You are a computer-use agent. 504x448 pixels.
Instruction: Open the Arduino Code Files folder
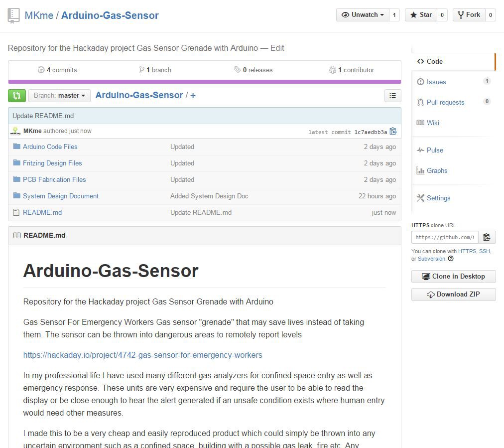50,147
